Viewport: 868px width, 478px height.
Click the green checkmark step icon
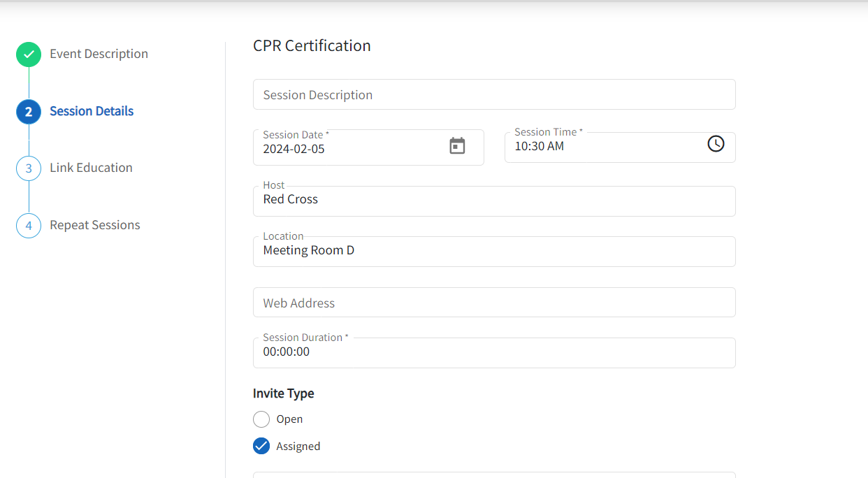tap(29, 55)
